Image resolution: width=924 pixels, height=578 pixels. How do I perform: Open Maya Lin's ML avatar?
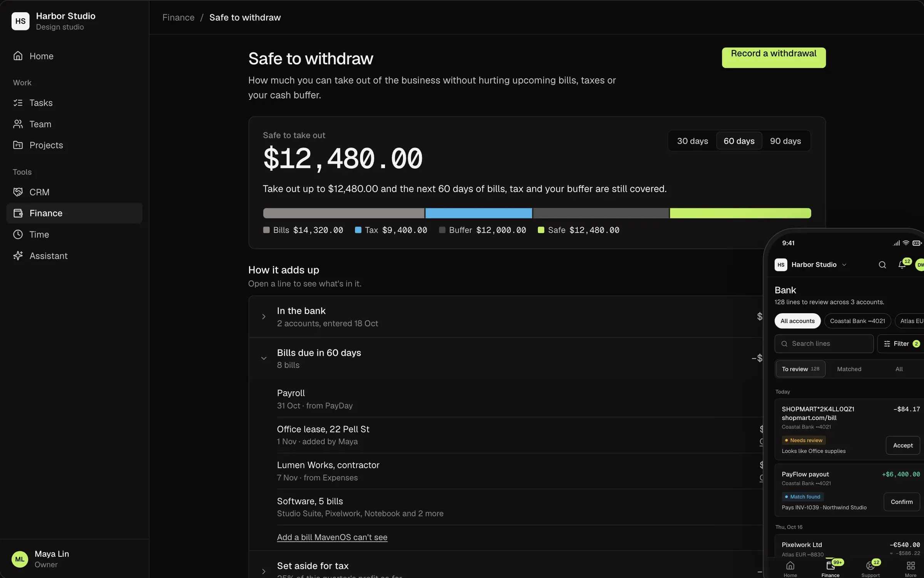point(20,559)
